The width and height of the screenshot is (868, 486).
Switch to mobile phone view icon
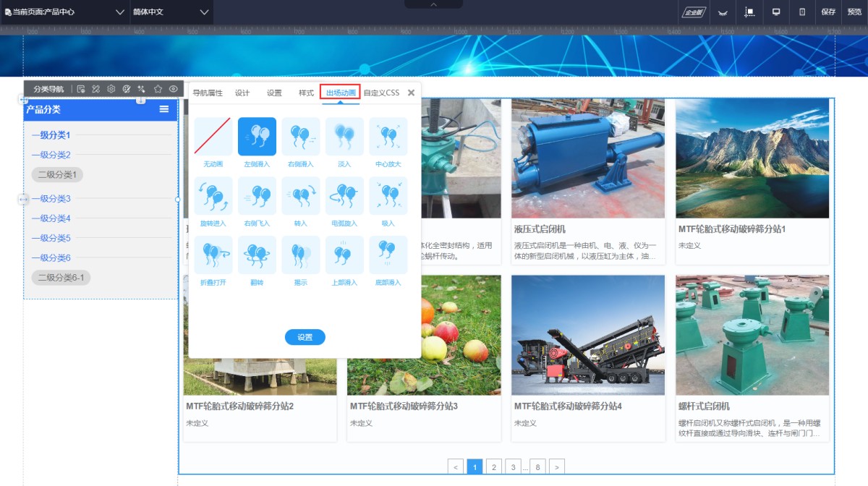coord(802,12)
